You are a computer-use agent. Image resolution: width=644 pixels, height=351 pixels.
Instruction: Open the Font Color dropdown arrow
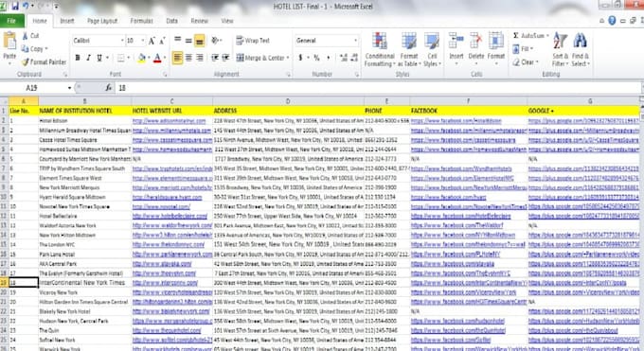pyautogui.click(x=165, y=58)
